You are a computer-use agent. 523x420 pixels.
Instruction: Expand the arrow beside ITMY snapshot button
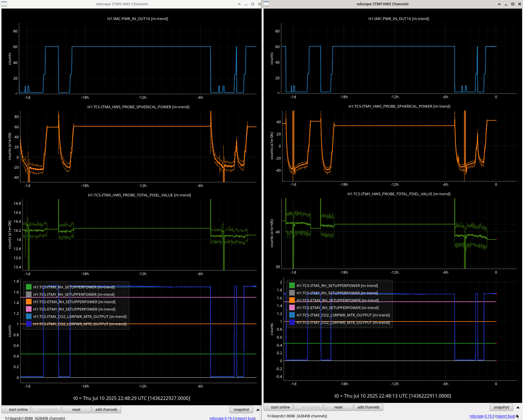point(518,407)
